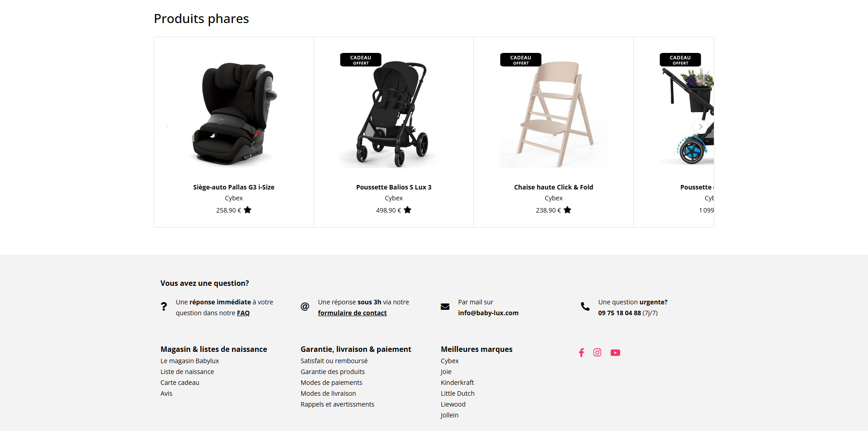Open the FAQ link

click(x=243, y=313)
